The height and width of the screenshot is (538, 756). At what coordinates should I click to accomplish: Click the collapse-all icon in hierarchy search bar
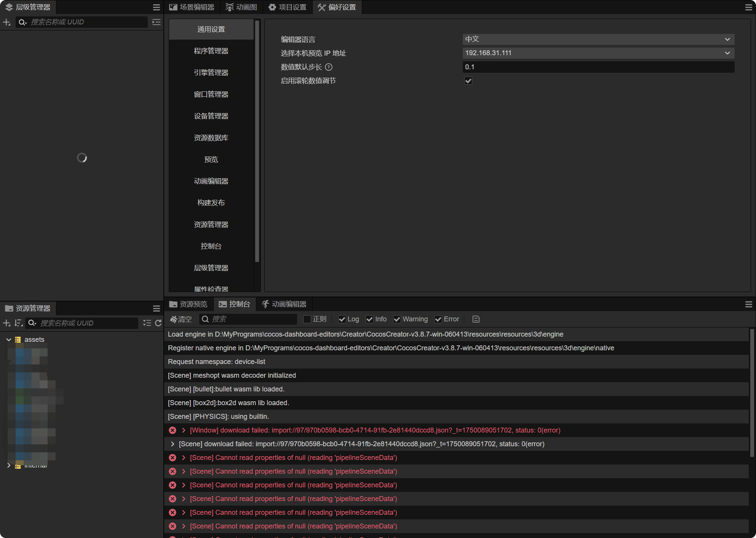coord(156,22)
